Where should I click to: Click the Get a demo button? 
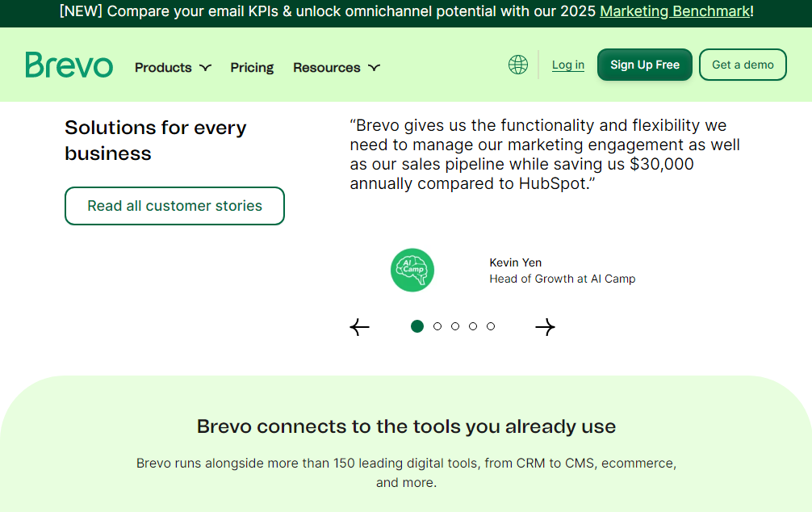pyautogui.click(x=743, y=65)
